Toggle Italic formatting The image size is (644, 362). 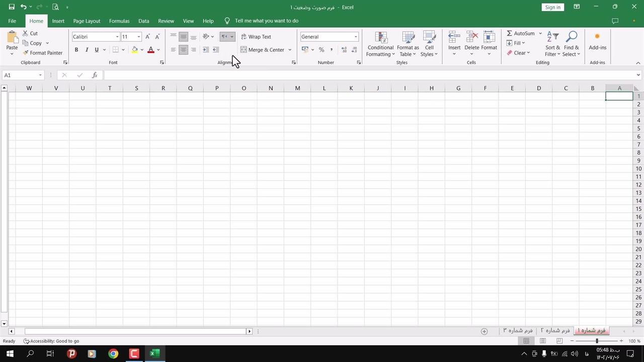pos(87,50)
